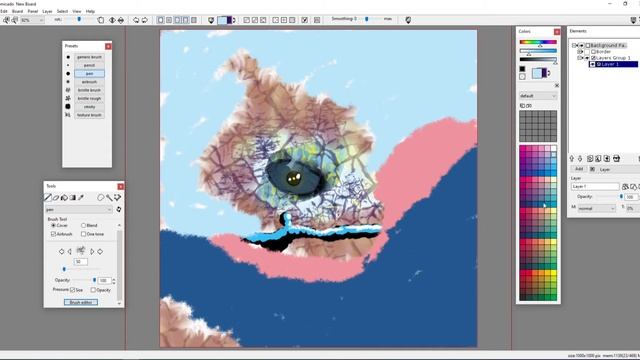Enable Pressure Opacity checkbox
Viewport: 640px width, 360px height.
pyautogui.click(x=93, y=290)
